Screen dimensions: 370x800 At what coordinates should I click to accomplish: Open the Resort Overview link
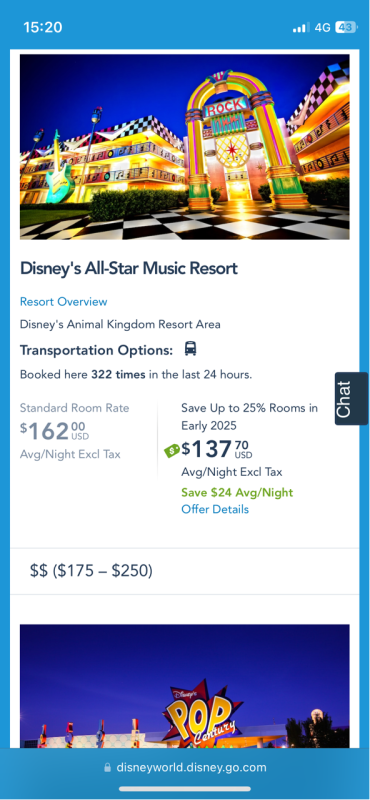[64, 302]
